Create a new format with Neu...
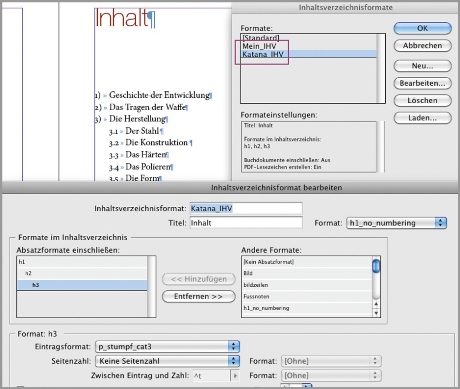The height and width of the screenshot is (389, 460). click(x=422, y=66)
